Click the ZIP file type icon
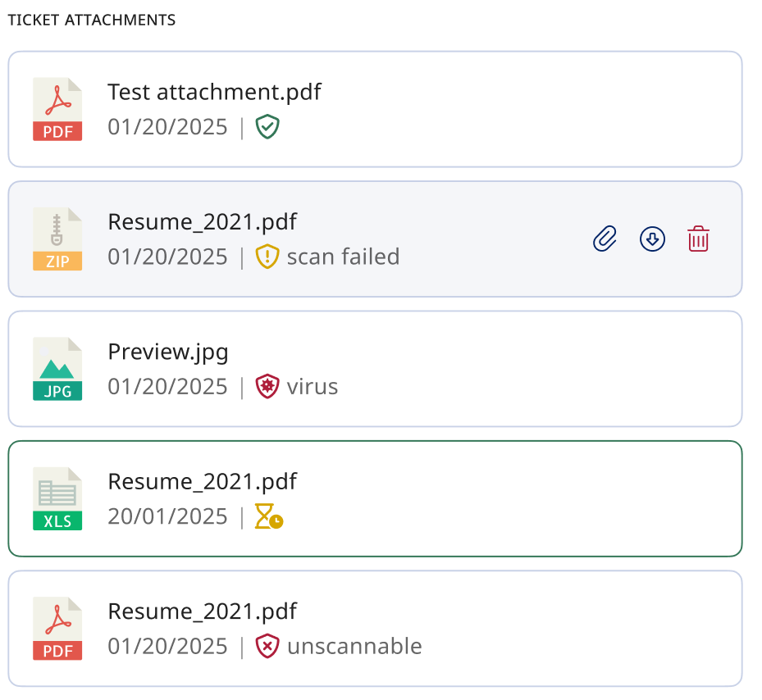The height and width of the screenshot is (700, 762). pyautogui.click(x=57, y=239)
